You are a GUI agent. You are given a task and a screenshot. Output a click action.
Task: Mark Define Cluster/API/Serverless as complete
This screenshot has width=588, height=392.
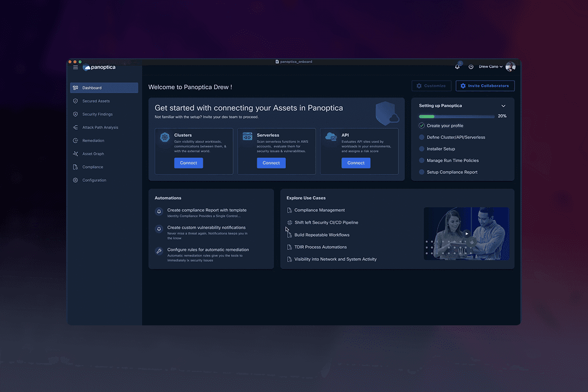tap(421, 137)
